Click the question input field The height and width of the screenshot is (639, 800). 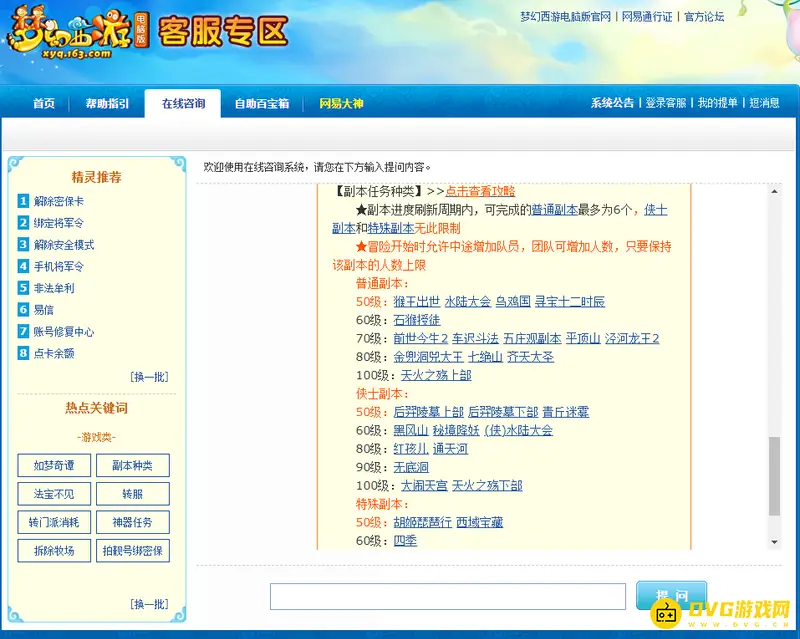448,596
